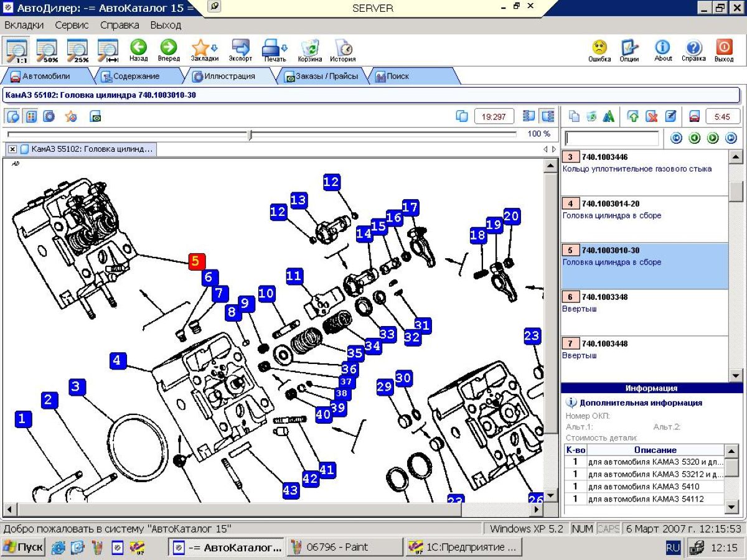The image size is (747, 560).
Task: Switch to the Иллюстрация tab
Action: tap(229, 77)
